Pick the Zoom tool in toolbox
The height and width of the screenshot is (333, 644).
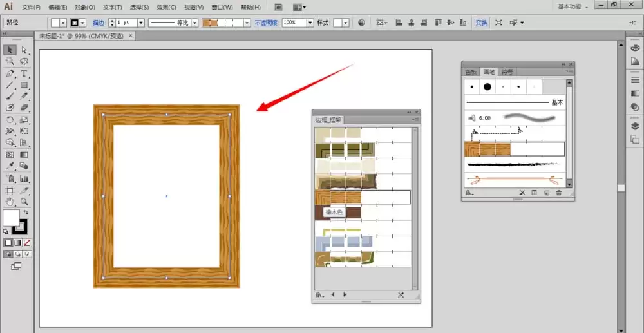tap(24, 202)
